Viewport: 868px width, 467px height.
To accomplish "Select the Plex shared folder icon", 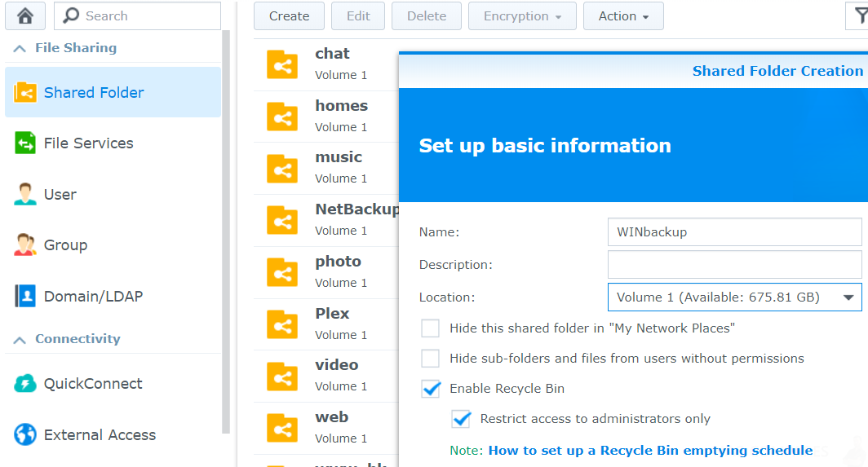I will click(282, 324).
